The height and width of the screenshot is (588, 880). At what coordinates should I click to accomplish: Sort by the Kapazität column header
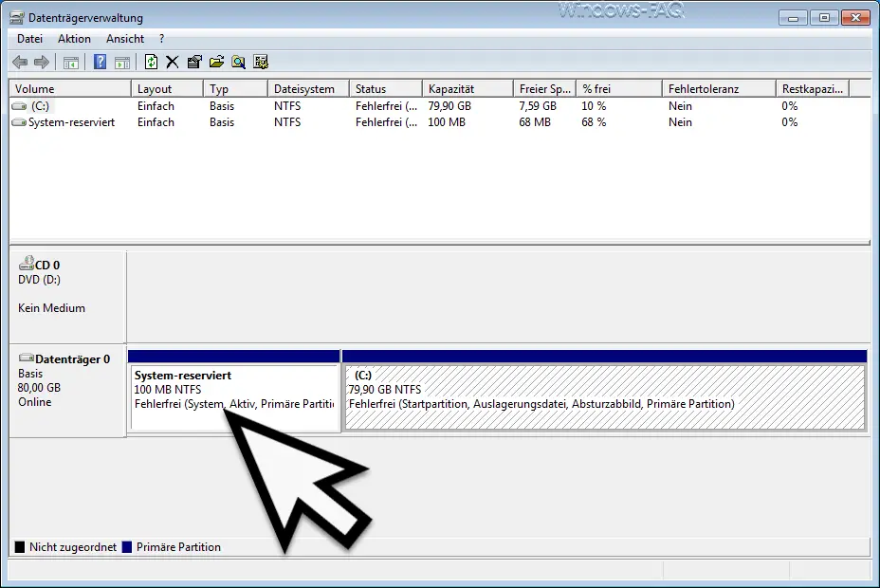468,88
